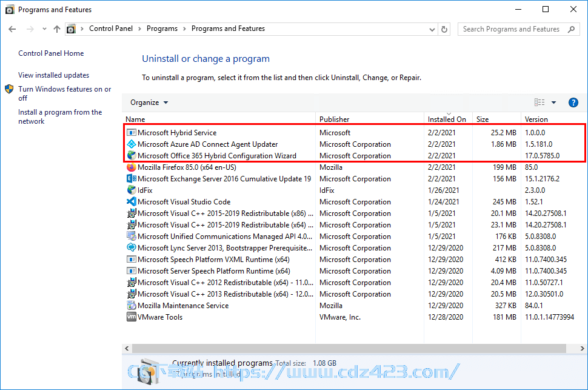The height and width of the screenshot is (390, 588).
Task: Click the Visual C++ 2013 Redistributable icon
Action: point(132,294)
